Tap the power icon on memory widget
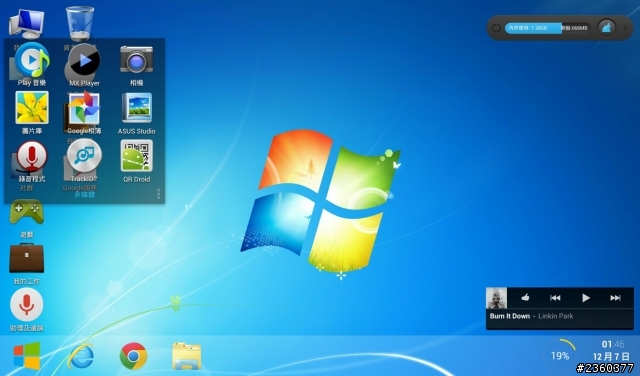Viewport: 640px width, 376px height. pyautogui.click(x=496, y=28)
